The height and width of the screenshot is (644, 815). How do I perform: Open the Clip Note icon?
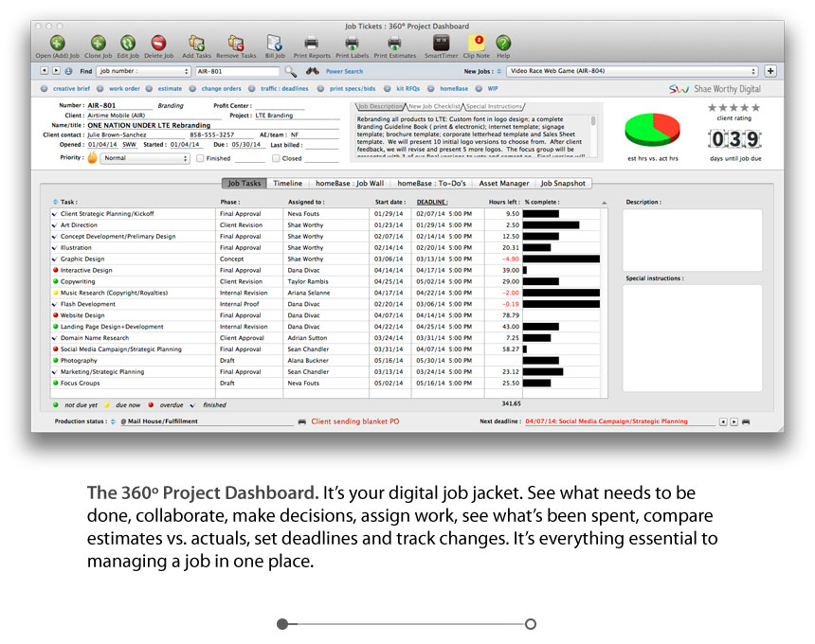click(477, 43)
